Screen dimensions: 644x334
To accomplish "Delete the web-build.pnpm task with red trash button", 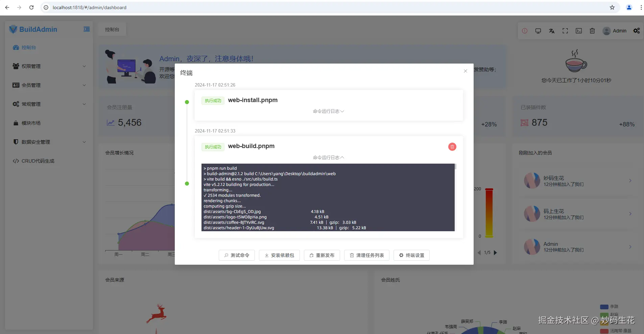I will (x=452, y=147).
